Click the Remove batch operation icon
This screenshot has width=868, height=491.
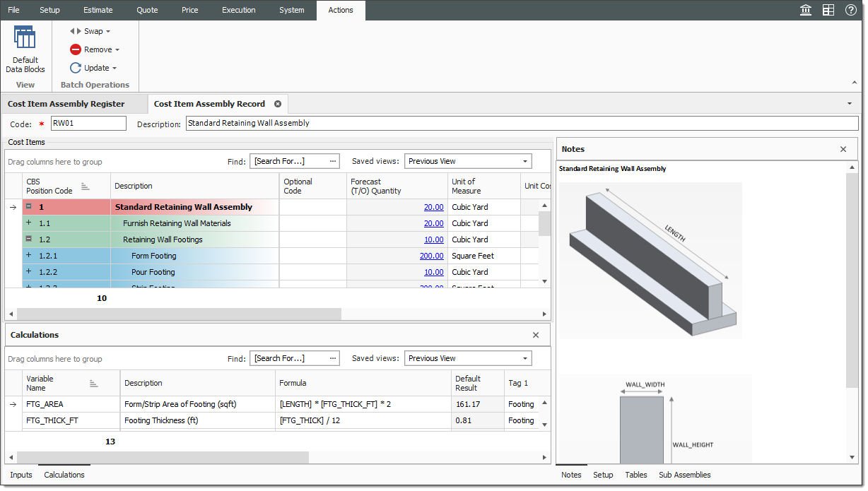click(76, 49)
